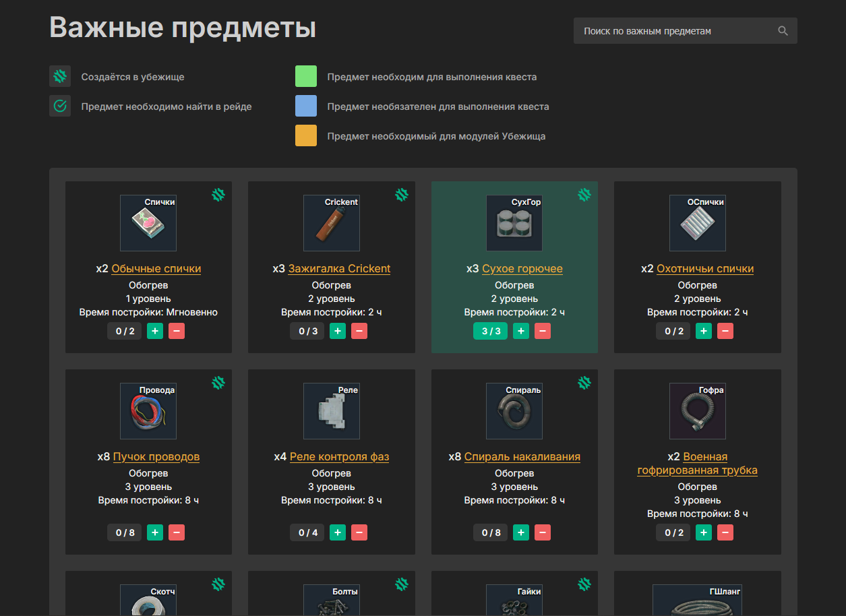Image resolution: width=846 pixels, height=616 pixels.
Task: Decrease count for Охотничьи спички with minus
Action: pos(725,331)
